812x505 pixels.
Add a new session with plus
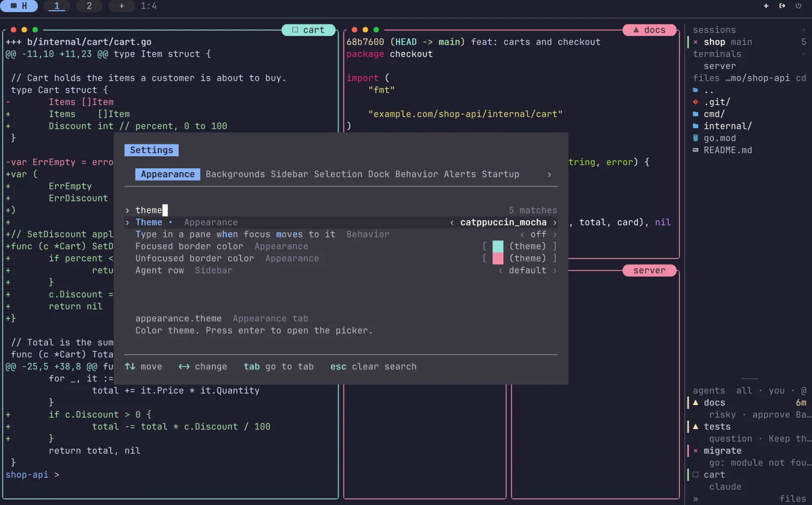tap(803, 30)
